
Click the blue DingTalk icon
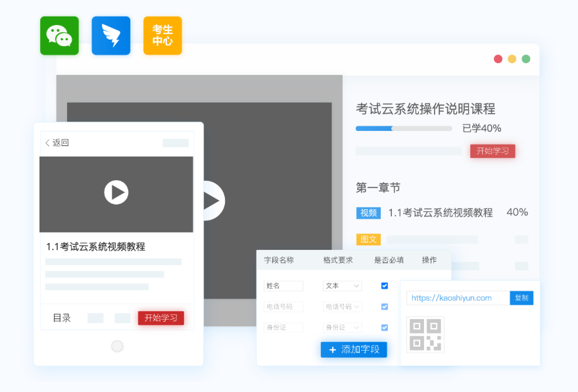point(111,36)
